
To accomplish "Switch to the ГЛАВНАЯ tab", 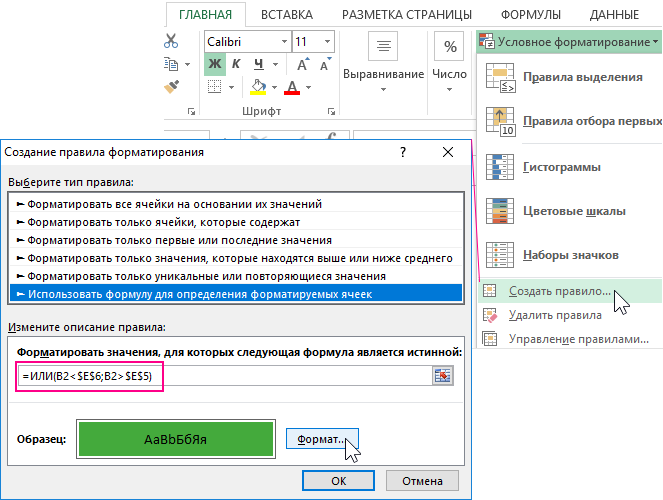I will tap(205, 15).
